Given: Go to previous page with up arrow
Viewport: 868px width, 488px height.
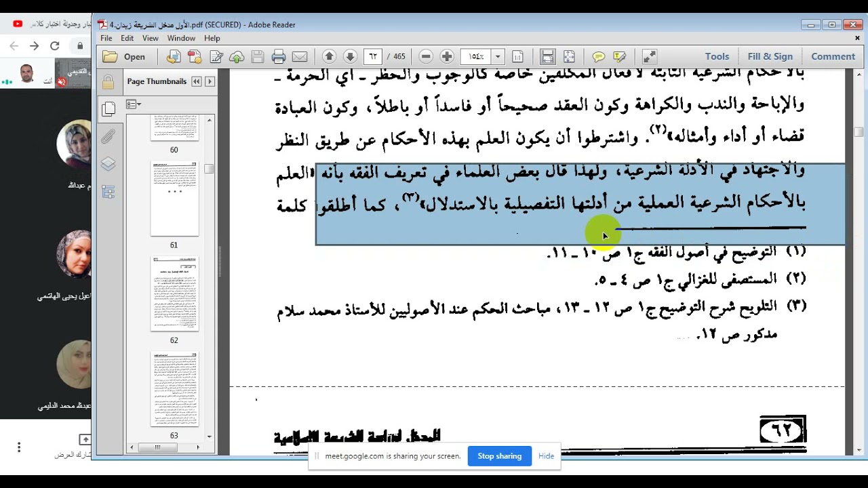Looking at the screenshot, I should (329, 57).
